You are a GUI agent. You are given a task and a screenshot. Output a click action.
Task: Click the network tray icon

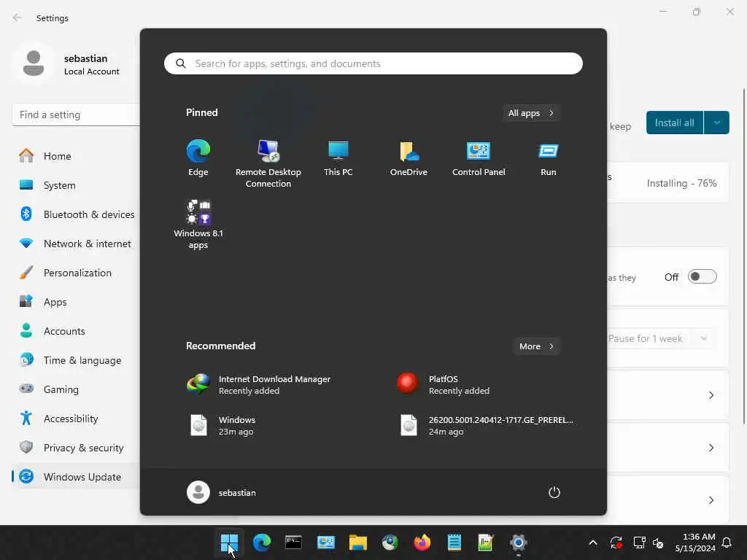(639, 542)
